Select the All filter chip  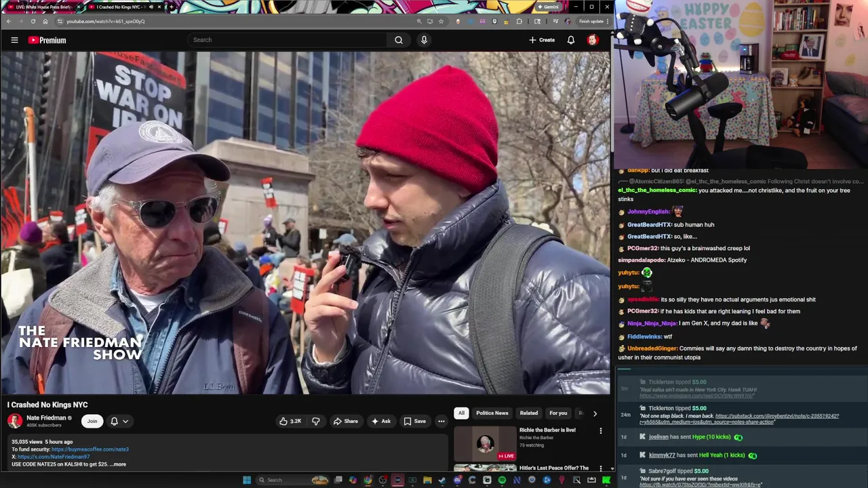click(461, 413)
